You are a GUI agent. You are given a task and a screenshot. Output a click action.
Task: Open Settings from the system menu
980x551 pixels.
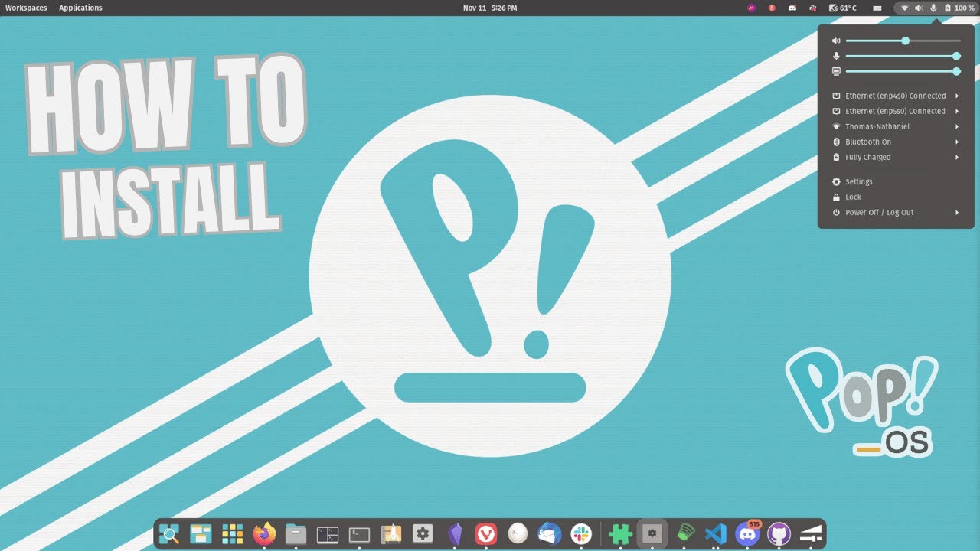896,181
